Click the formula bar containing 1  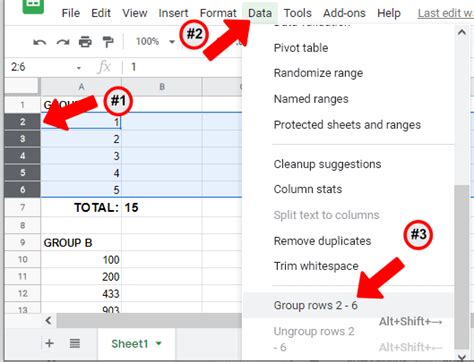coord(183,67)
